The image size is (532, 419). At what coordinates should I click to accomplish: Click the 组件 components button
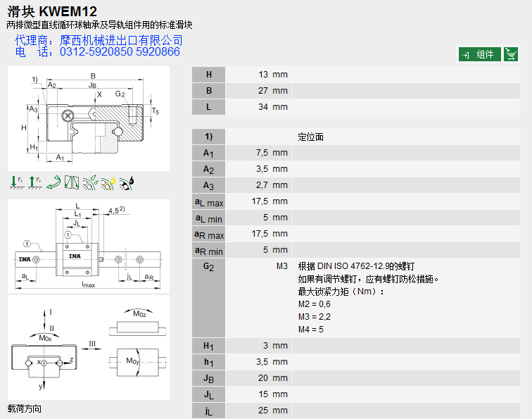[x=479, y=54]
